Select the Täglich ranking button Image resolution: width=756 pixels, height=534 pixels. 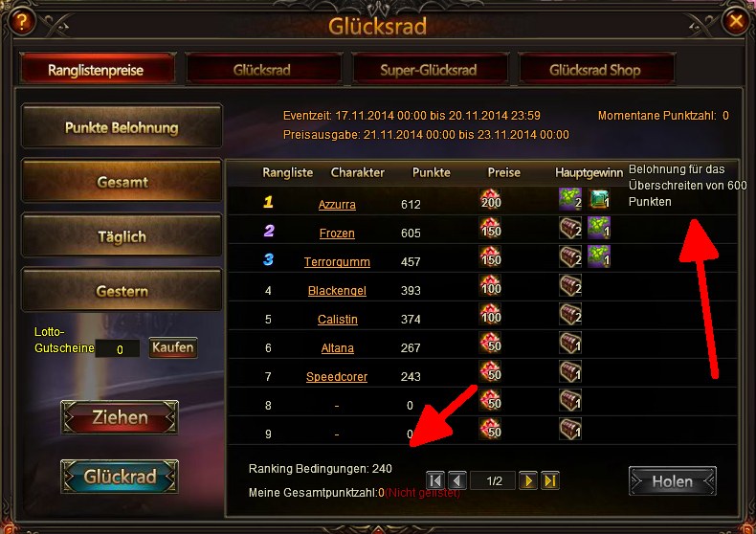(x=122, y=236)
